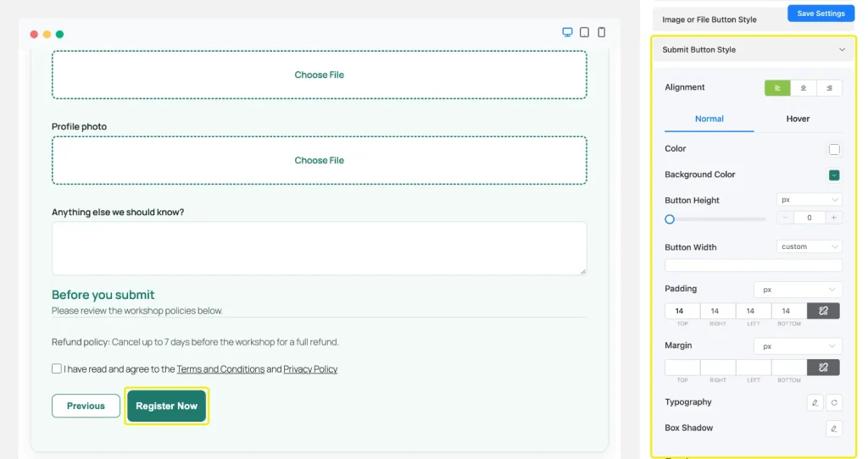This screenshot has height=459, width=868.
Task: Open Margin unit dropdown
Action: coord(798,346)
